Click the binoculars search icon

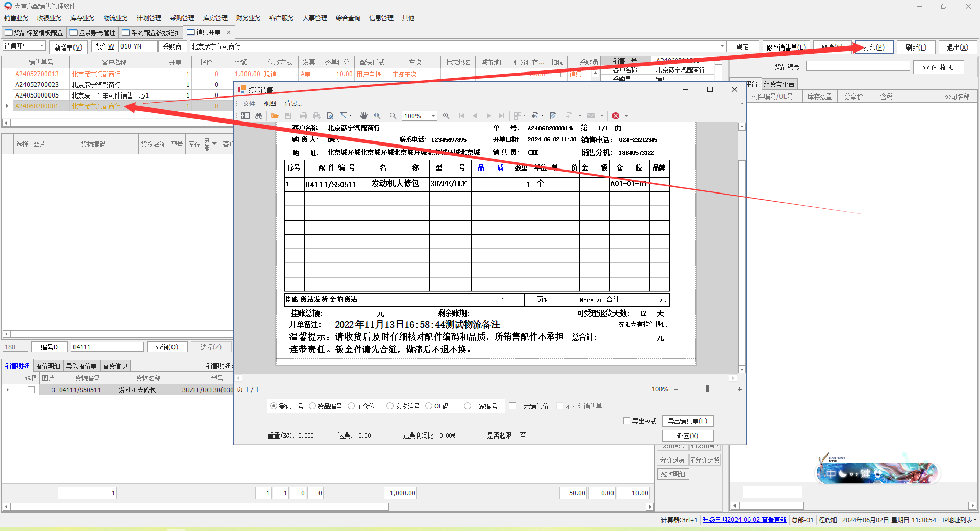(259, 116)
